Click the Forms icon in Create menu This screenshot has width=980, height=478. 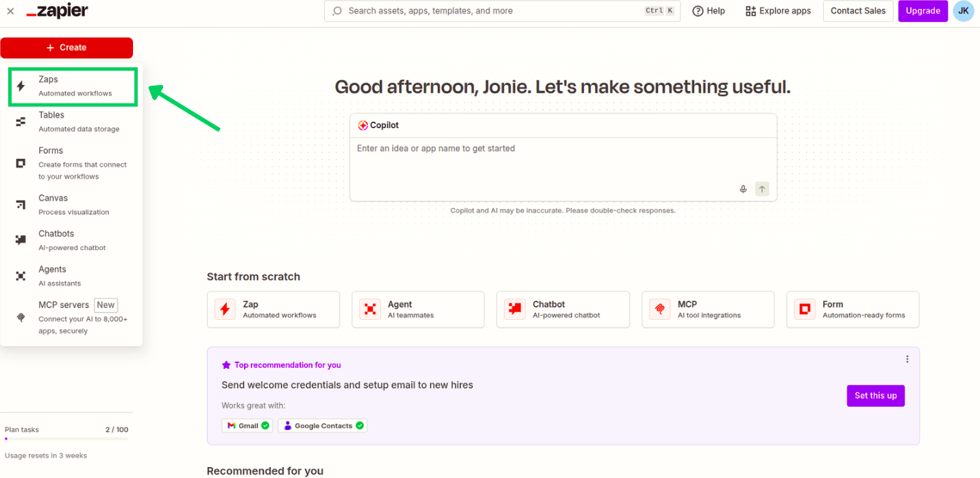coord(21,164)
